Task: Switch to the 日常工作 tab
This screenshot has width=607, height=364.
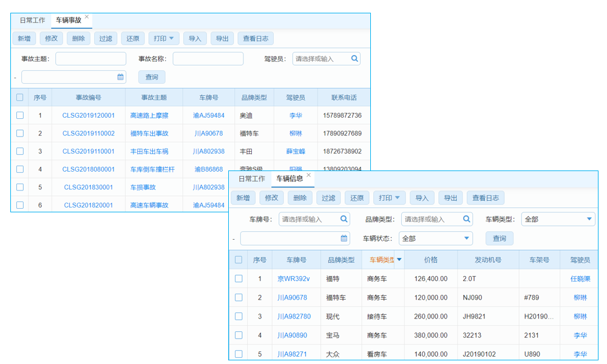Action: coord(32,19)
